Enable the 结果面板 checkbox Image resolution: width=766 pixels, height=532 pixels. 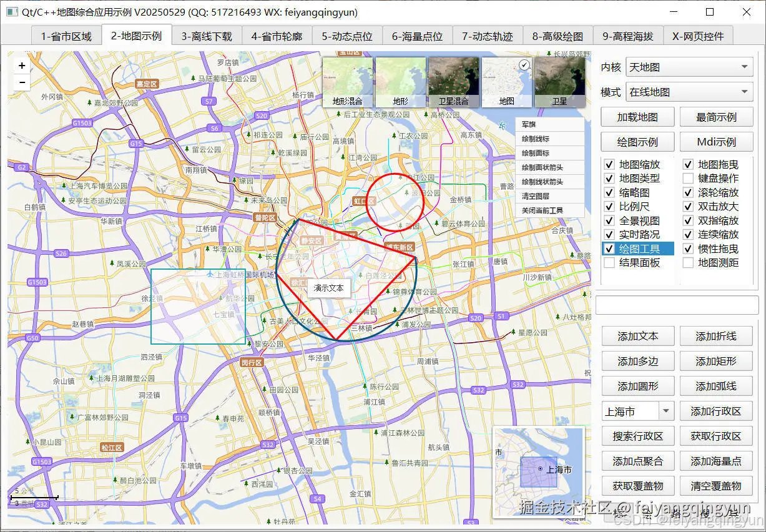pyautogui.click(x=609, y=262)
